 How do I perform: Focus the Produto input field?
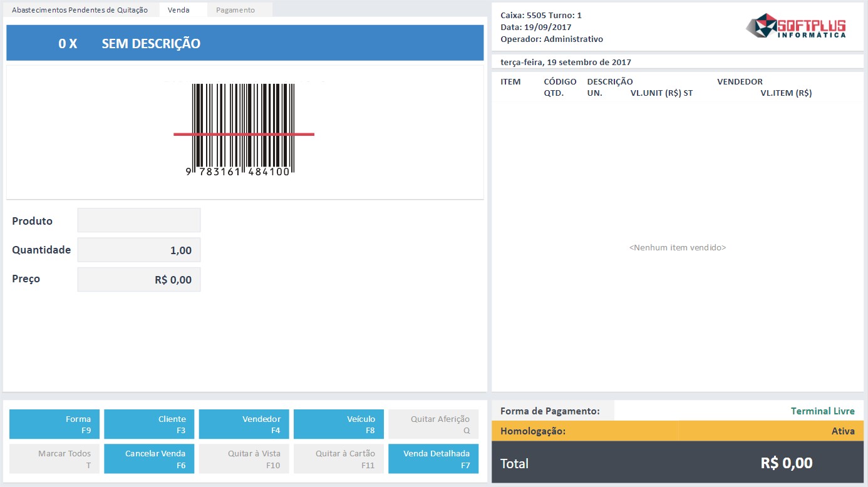click(139, 220)
